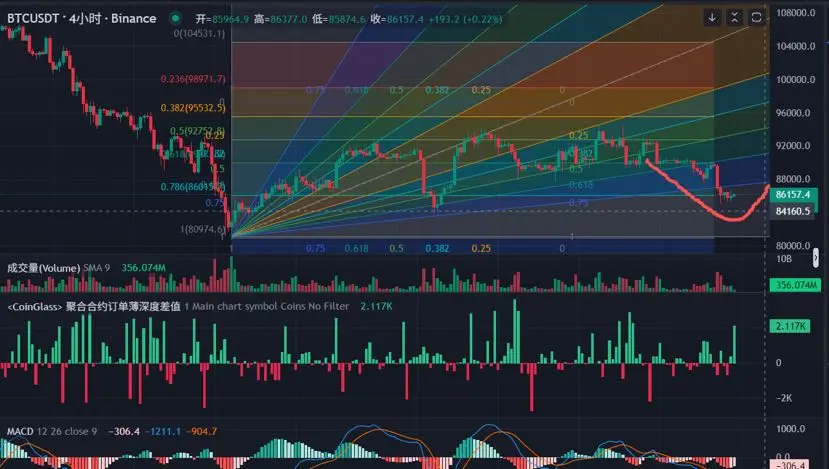Viewport: 829px width, 469px height.
Task: Click the Fibonacci level label 0.236(98971.7)
Action: tap(193, 79)
